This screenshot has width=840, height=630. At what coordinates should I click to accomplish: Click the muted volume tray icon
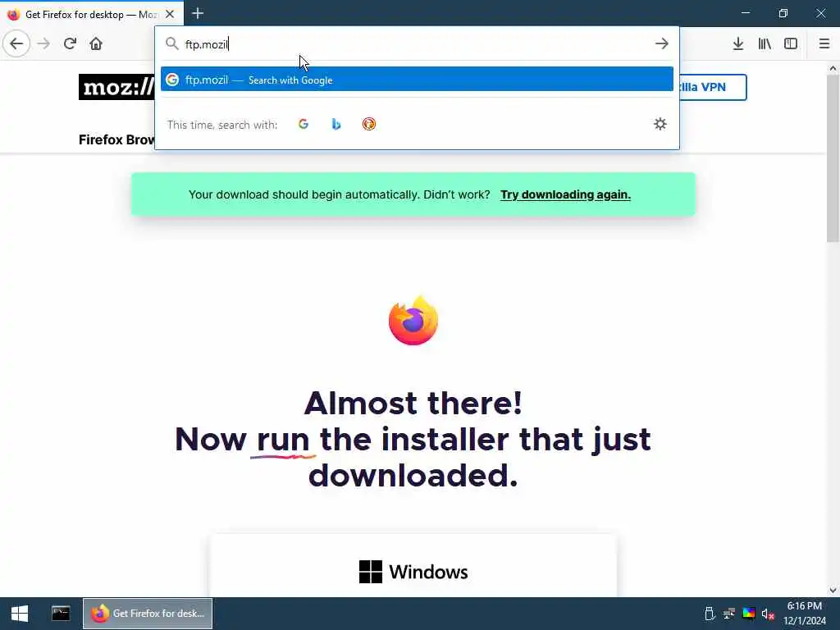point(768,614)
